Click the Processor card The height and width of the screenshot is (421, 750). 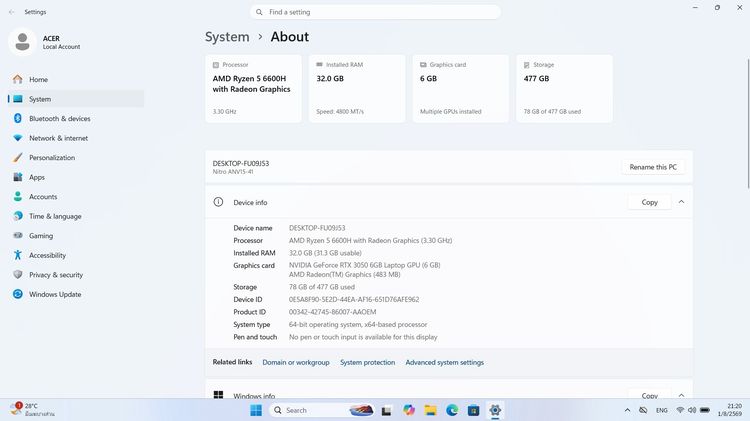pyautogui.click(x=254, y=89)
